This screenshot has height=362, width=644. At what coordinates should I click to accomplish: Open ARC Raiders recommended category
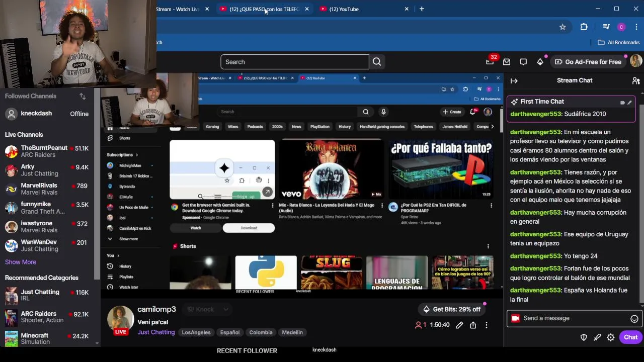click(47, 317)
